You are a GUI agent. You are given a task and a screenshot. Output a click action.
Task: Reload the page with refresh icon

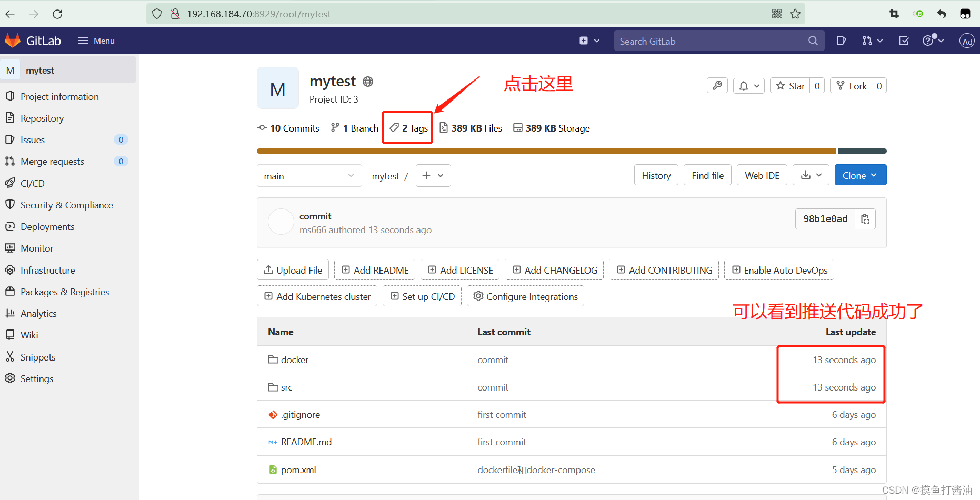[x=57, y=14]
